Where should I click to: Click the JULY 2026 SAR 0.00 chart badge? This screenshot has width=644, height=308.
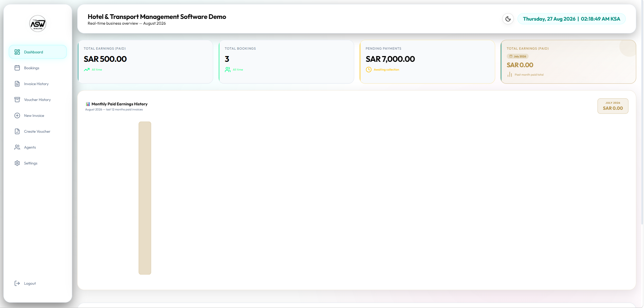[613, 106]
